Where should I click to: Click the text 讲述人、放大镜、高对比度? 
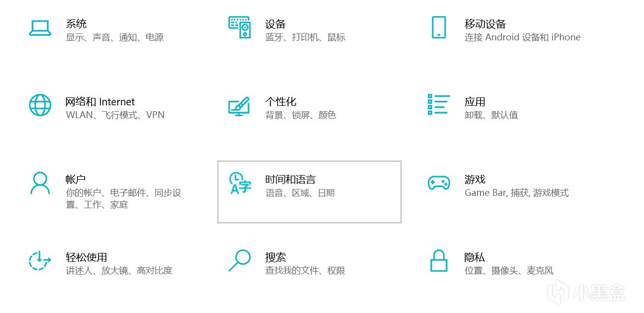click(119, 271)
